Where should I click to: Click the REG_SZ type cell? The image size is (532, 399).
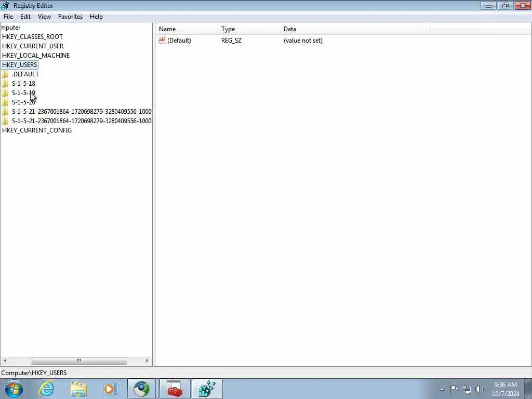tap(231, 41)
